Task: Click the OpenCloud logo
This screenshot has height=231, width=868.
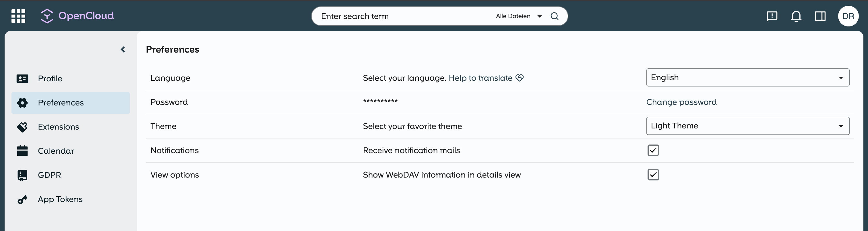Action: point(77,16)
